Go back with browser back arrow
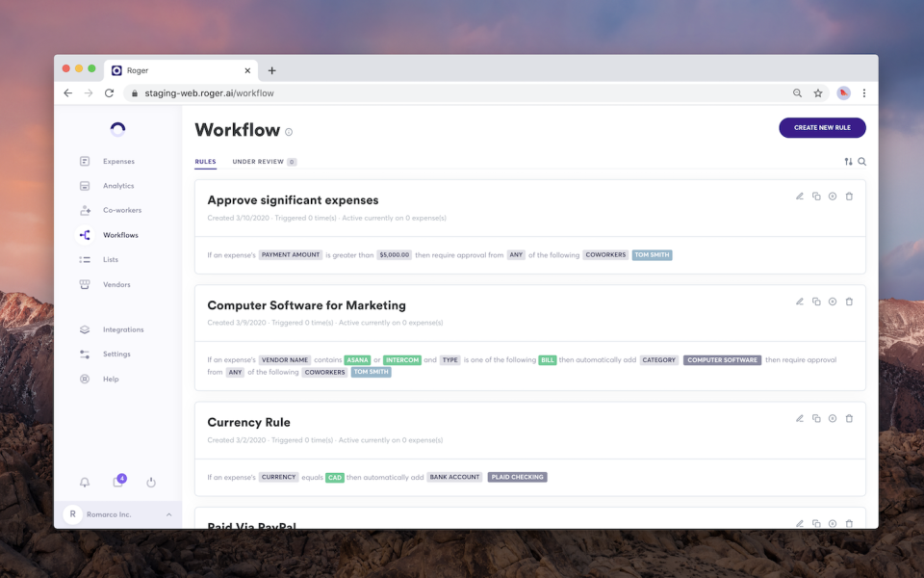 click(x=67, y=93)
